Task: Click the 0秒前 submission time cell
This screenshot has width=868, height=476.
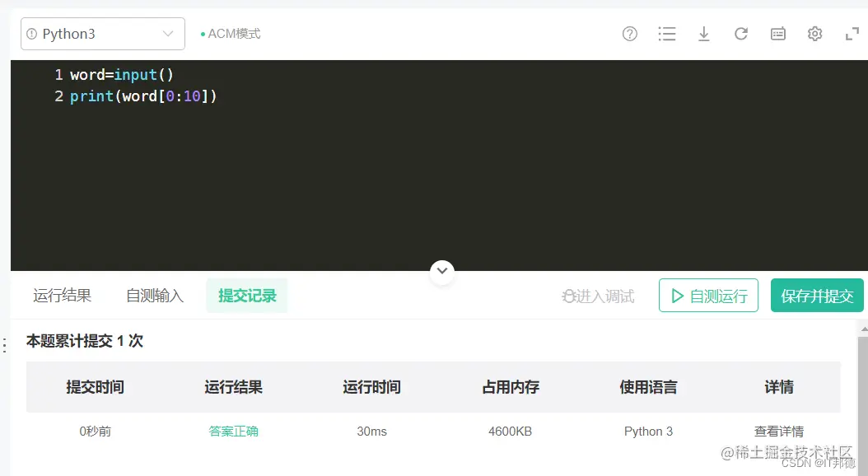Action: 96,432
